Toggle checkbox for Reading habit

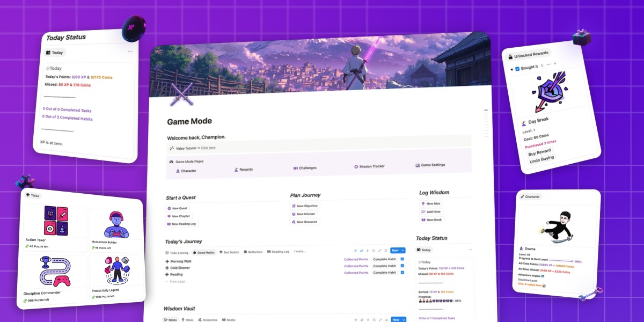click(402, 273)
